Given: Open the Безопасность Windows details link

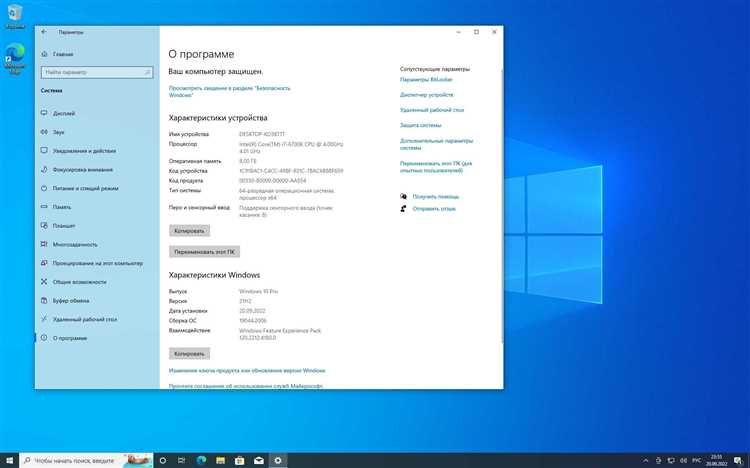Looking at the screenshot, I should [x=230, y=91].
